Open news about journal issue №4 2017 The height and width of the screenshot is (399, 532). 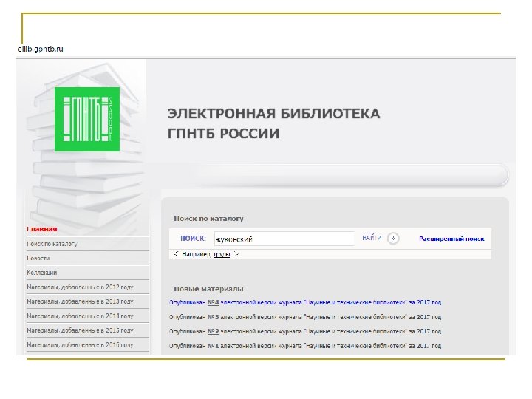click(x=305, y=302)
